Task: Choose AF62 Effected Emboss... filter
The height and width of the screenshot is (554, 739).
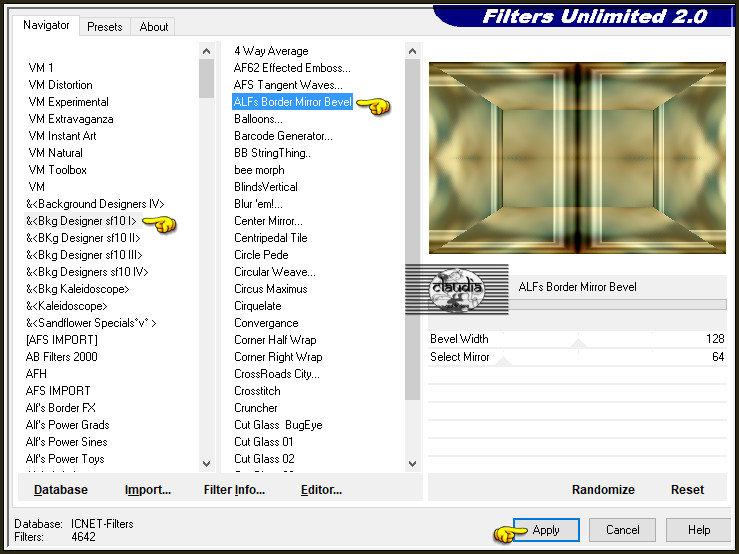Action: click(292, 68)
